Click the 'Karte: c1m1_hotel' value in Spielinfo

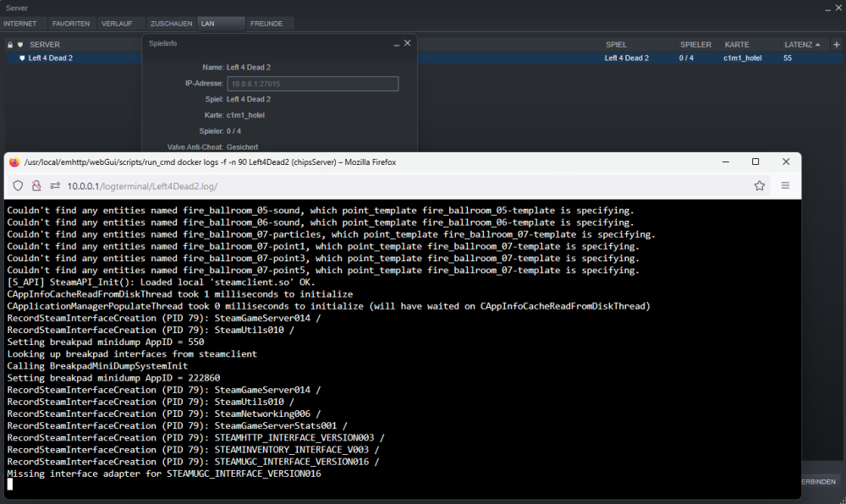[245, 115]
